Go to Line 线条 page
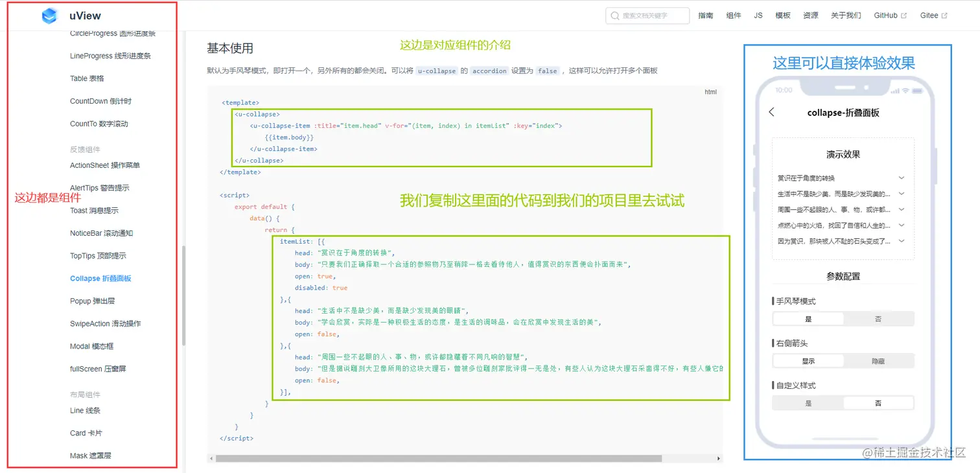This screenshot has width=980, height=473. click(85, 411)
